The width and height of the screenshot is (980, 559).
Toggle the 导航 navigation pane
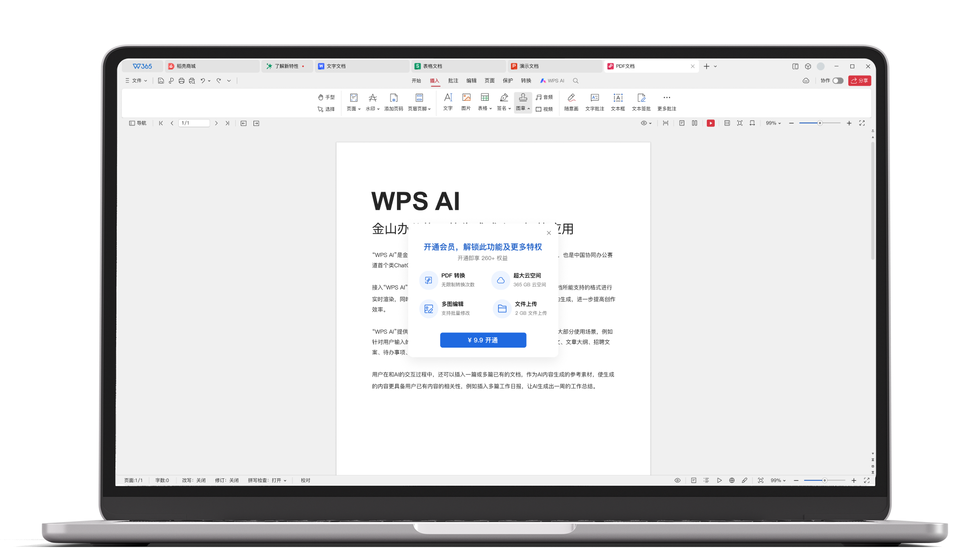tap(138, 123)
